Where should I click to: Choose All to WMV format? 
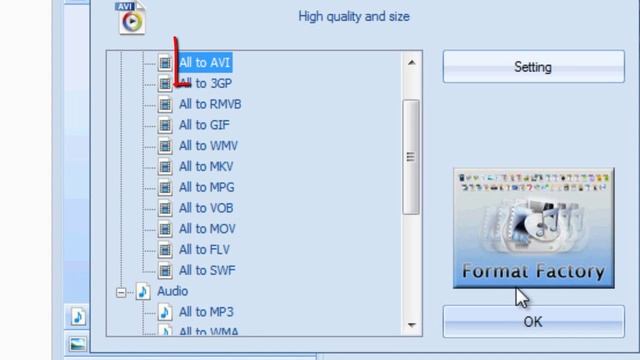pos(208,146)
